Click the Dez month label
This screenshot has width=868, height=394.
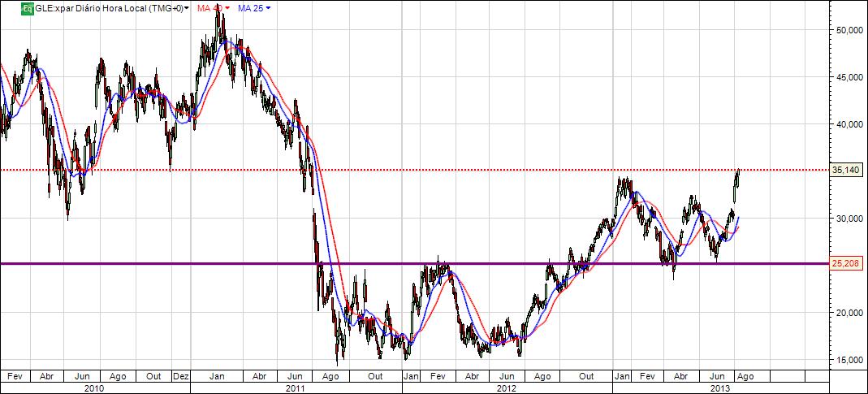tap(180, 376)
